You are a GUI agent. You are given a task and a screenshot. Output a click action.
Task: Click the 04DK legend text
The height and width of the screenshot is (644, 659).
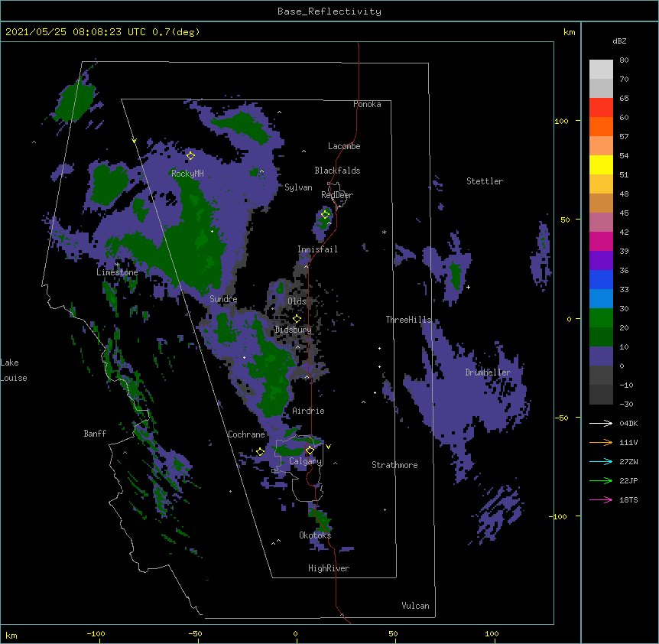(x=628, y=423)
